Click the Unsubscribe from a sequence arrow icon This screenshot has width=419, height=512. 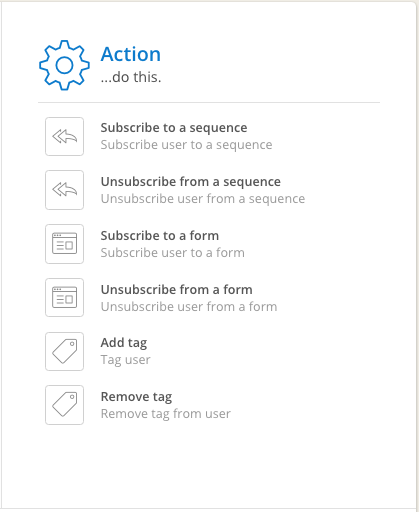[64, 190]
